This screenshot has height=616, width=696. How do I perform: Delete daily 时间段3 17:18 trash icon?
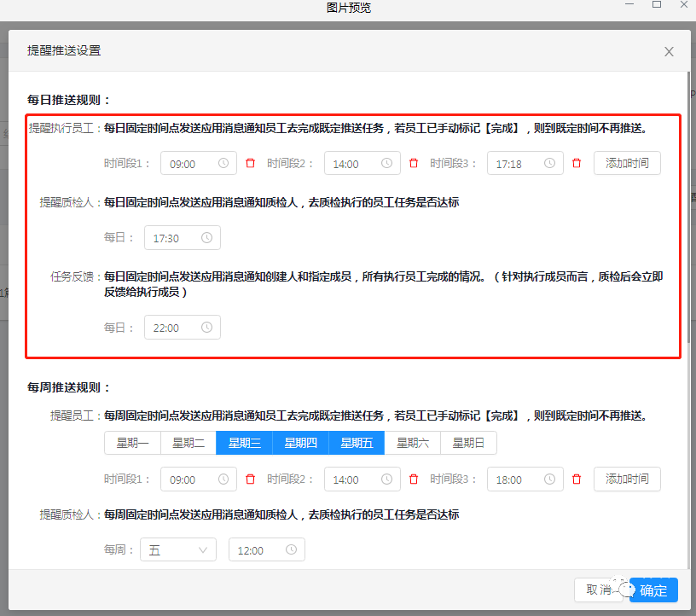click(x=577, y=163)
